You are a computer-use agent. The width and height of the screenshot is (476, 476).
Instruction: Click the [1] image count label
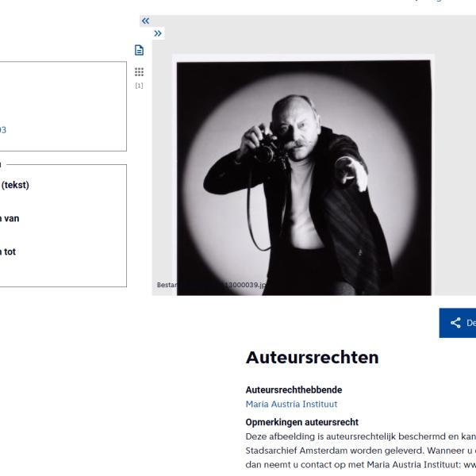[x=140, y=85]
